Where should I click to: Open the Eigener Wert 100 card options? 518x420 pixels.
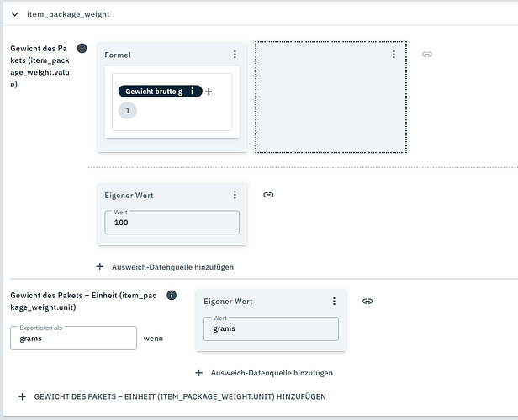click(x=235, y=195)
